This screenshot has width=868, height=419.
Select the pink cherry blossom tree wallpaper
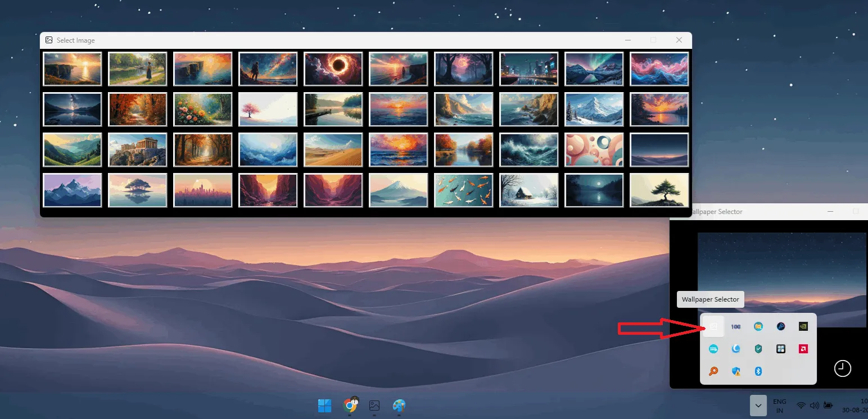click(268, 110)
